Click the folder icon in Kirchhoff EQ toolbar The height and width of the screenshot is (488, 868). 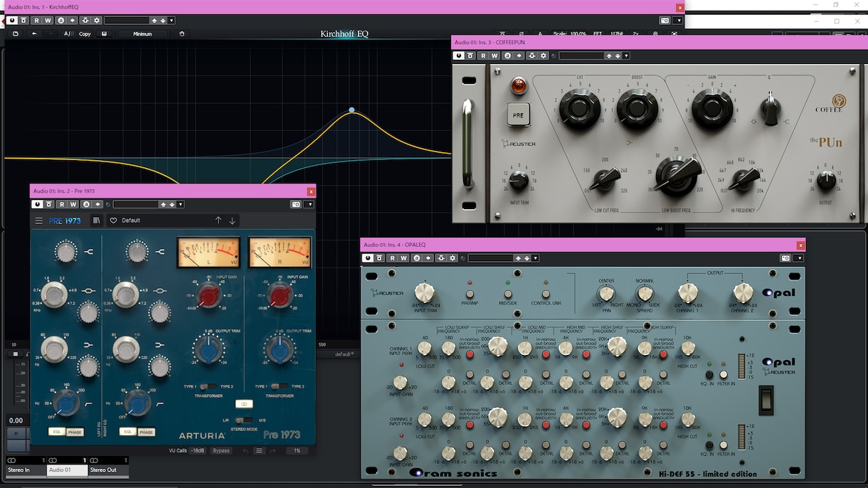click(16, 33)
